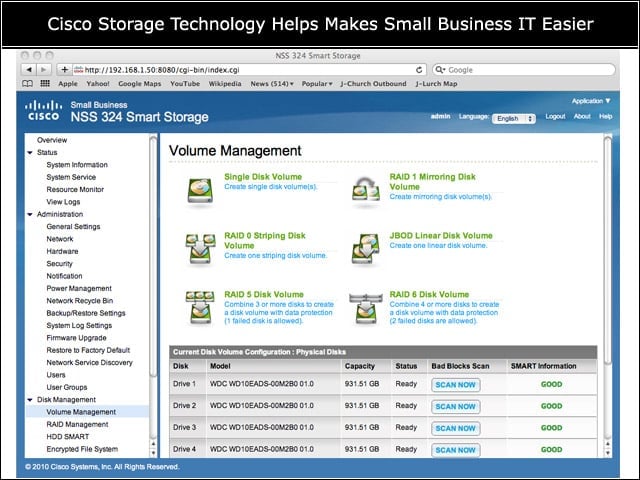Select Volume Management in sidebar
This screenshot has width=640, height=480.
click(x=81, y=412)
